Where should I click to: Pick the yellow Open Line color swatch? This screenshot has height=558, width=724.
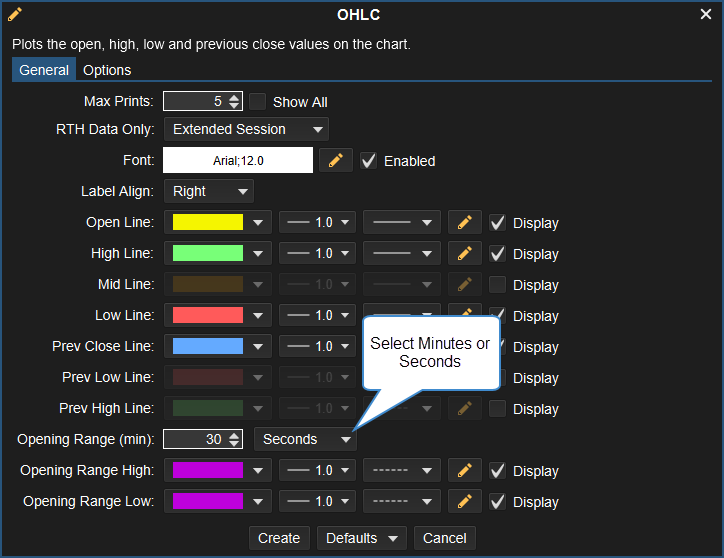coord(209,222)
